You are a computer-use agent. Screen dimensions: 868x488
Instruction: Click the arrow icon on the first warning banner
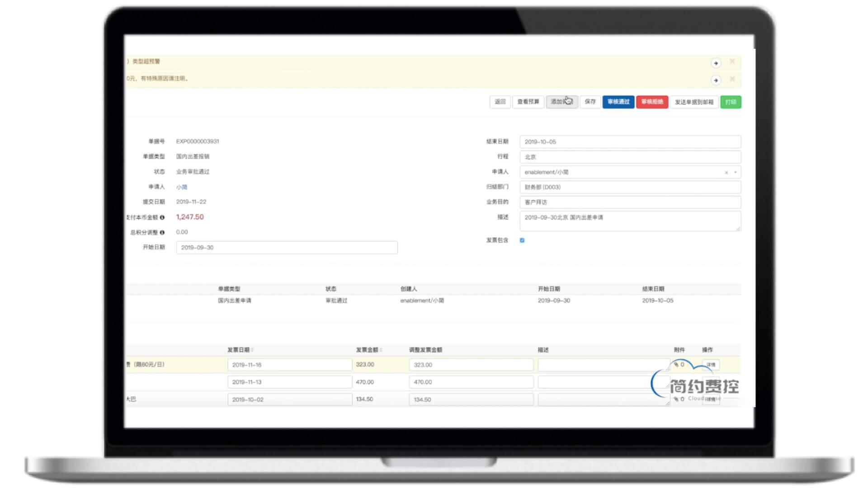[x=715, y=63]
